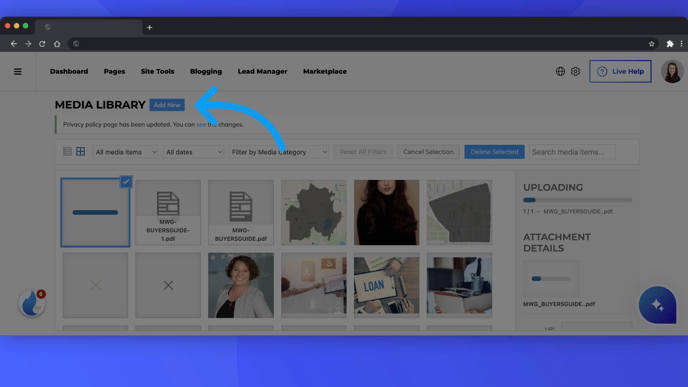688x387 pixels.
Task: Open the Lead Manager menu
Action: 262,71
